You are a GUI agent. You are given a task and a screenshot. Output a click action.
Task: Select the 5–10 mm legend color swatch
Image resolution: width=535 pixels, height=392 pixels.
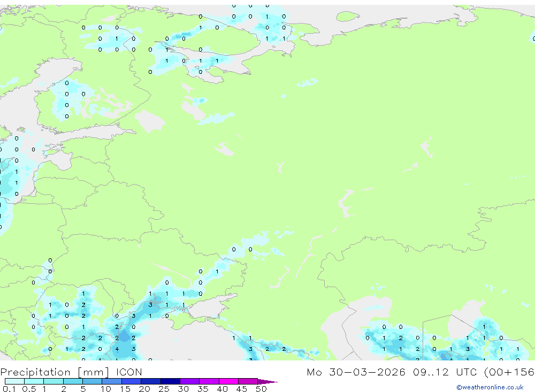[x=93, y=381]
